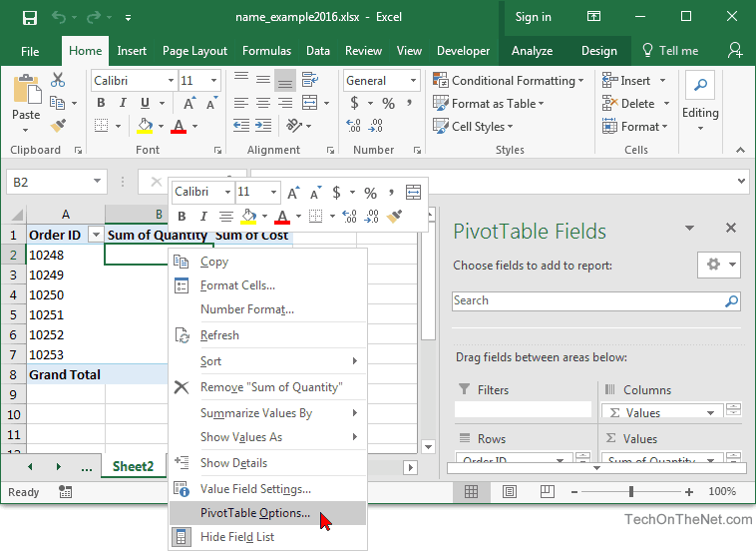Increase font size in the ribbon
The width and height of the screenshot is (756, 551).
[x=189, y=103]
